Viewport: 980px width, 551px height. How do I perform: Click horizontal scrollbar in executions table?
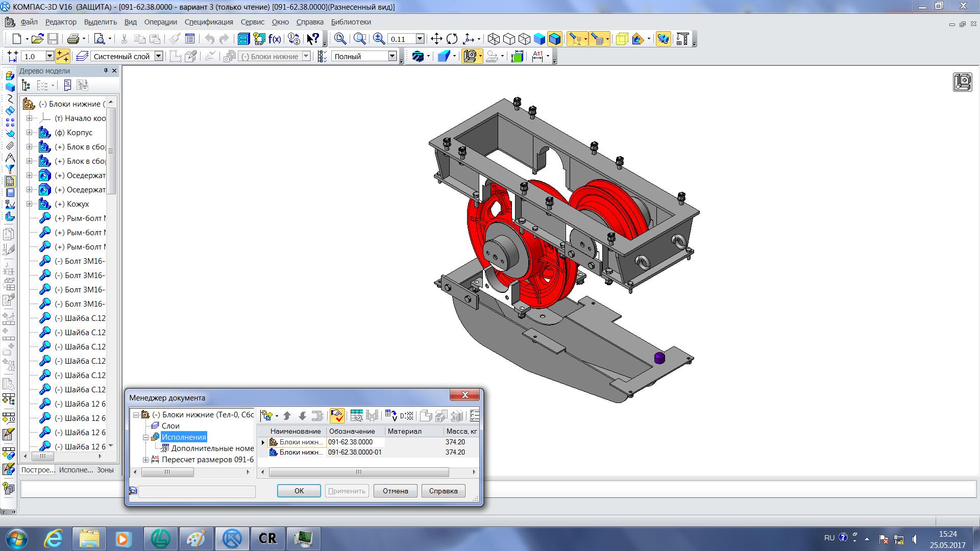click(358, 472)
